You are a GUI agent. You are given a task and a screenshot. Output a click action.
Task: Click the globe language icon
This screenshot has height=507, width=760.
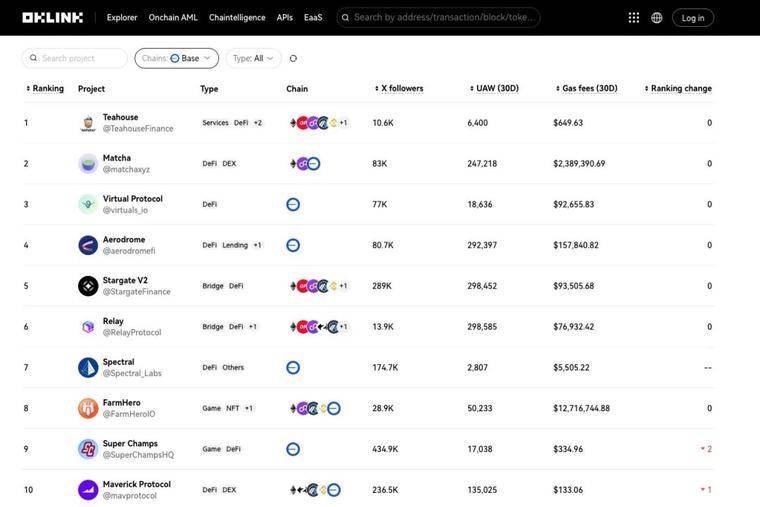point(656,17)
